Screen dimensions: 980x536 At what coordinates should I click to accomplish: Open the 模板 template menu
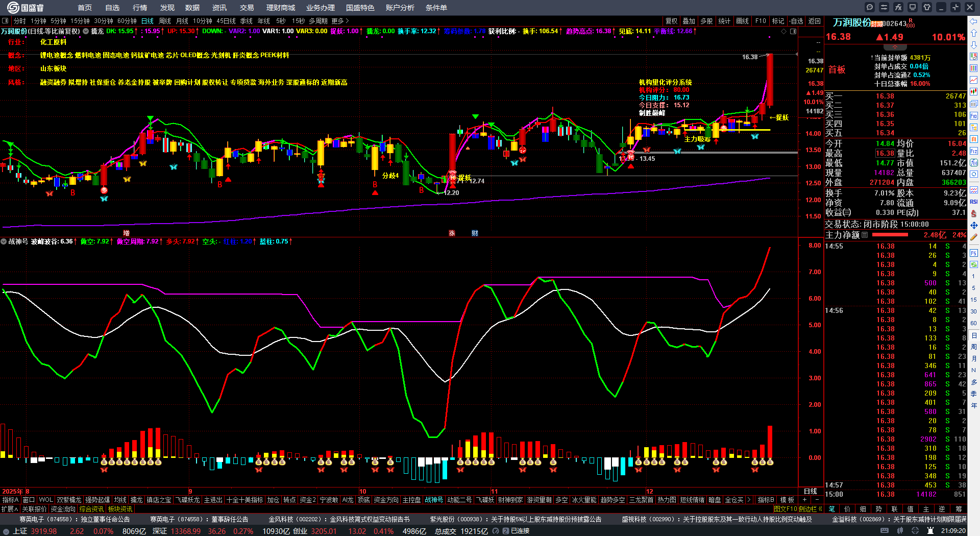click(x=787, y=500)
